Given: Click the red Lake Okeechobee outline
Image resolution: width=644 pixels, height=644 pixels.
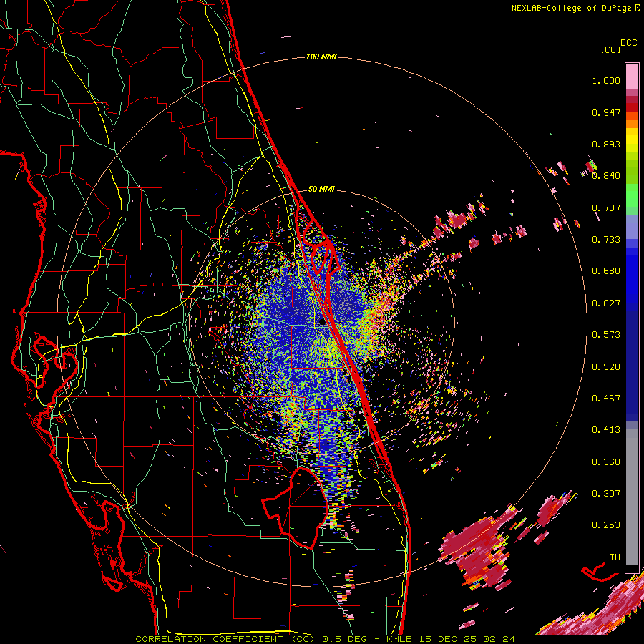Looking at the screenshot, I should click(295, 507).
